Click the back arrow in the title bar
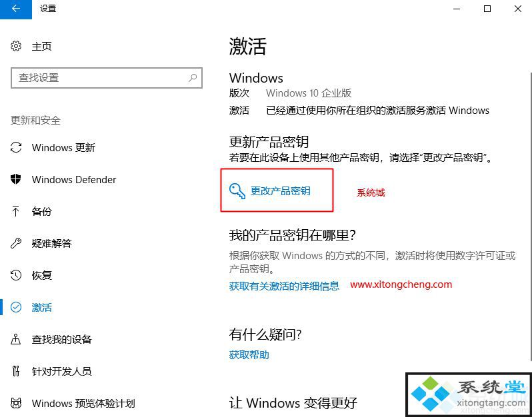This screenshot has width=532, height=417. click(x=15, y=9)
